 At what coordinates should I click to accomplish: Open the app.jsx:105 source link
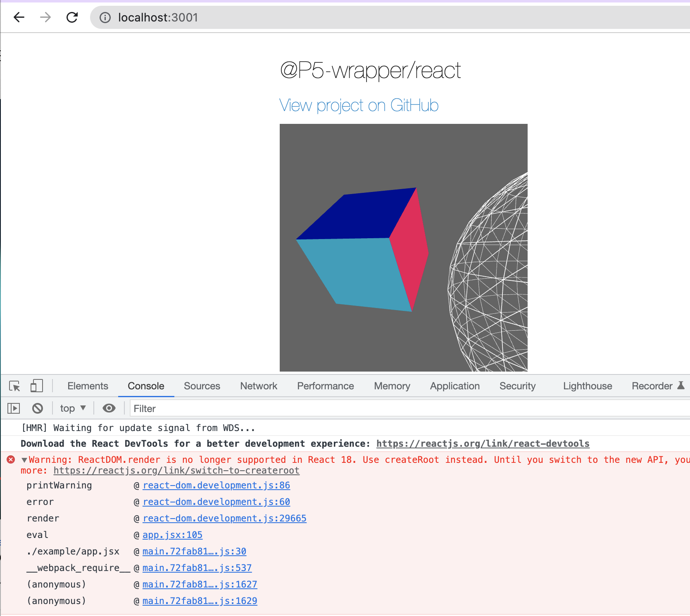click(x=172, y=535)
